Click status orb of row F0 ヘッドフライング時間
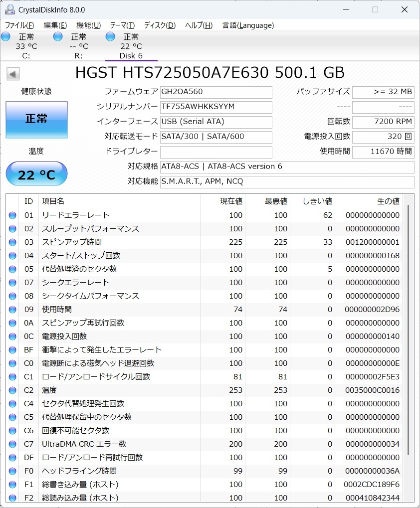420x508 pixels. click(x=12, y=471)
